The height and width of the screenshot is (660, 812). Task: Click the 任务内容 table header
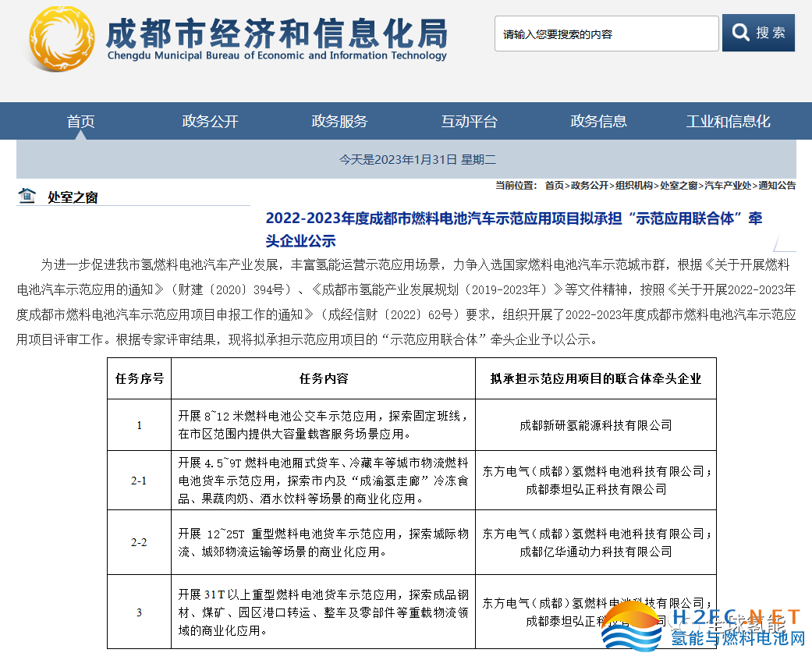tap(324, 378)
